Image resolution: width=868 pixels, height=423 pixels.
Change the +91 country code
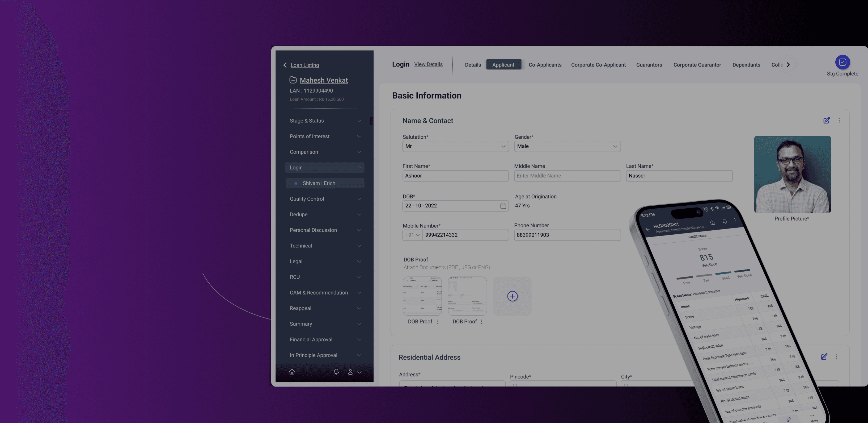tap(412, 235)
